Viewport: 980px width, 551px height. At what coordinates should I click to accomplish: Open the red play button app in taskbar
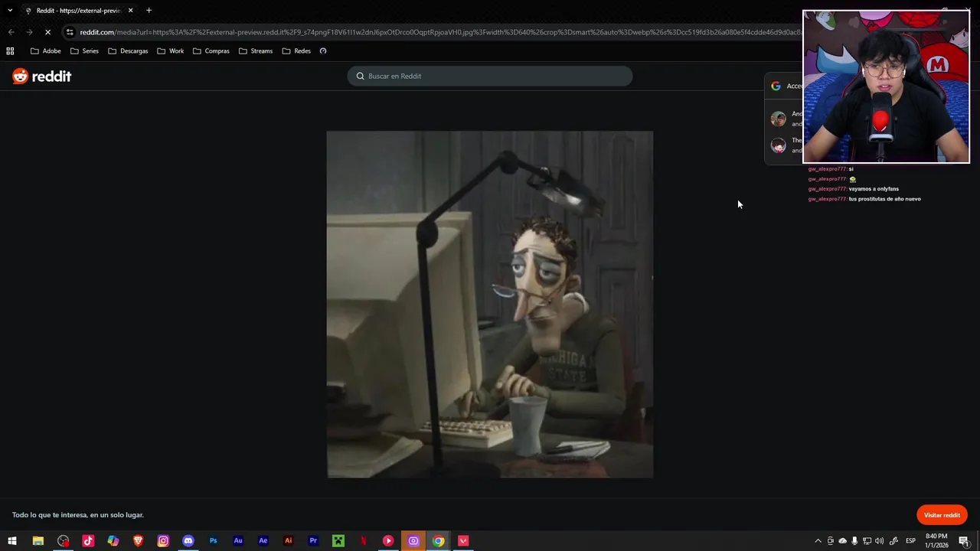click(388, 541)
